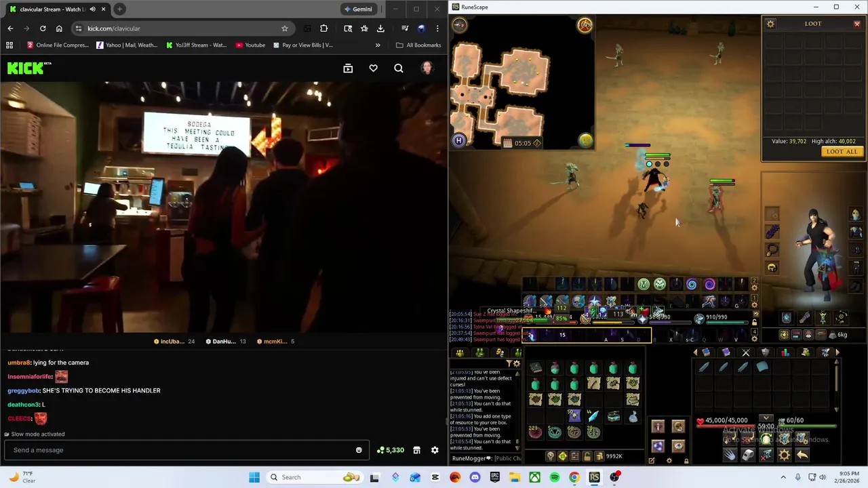
Task: Open Chrome downloads icon
Action: click(380, 28)
